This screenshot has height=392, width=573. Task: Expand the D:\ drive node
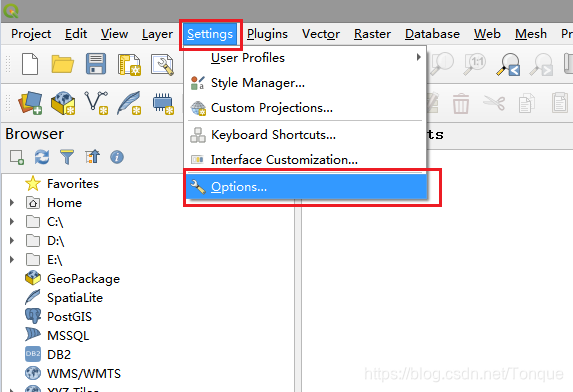(x=12, y=240)
